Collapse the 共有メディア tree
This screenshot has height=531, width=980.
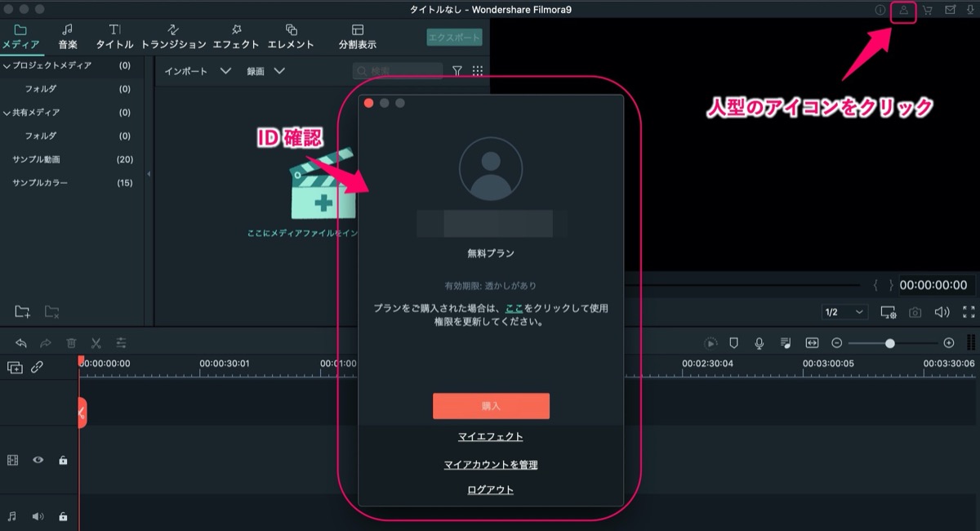click(7, 113)
